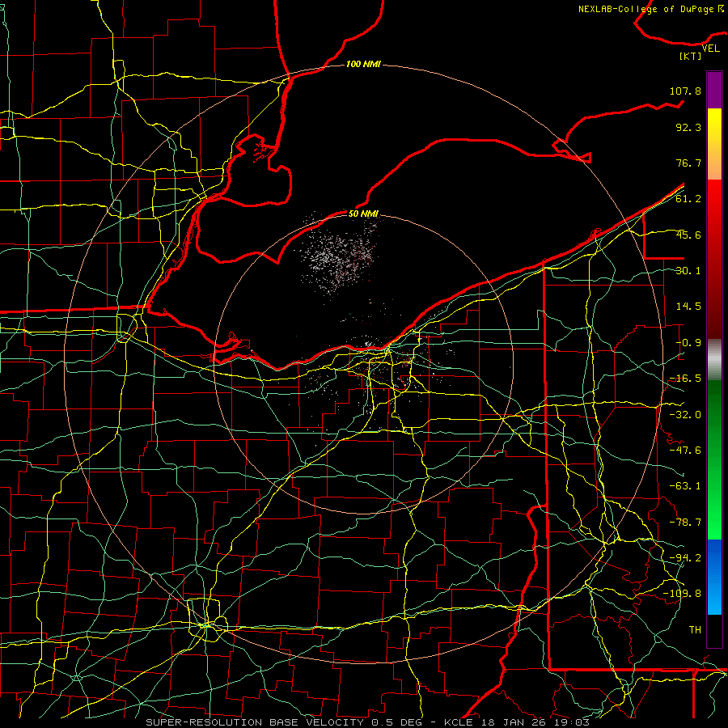Click the purple color band on velocity scale

[x=714, y=90]
